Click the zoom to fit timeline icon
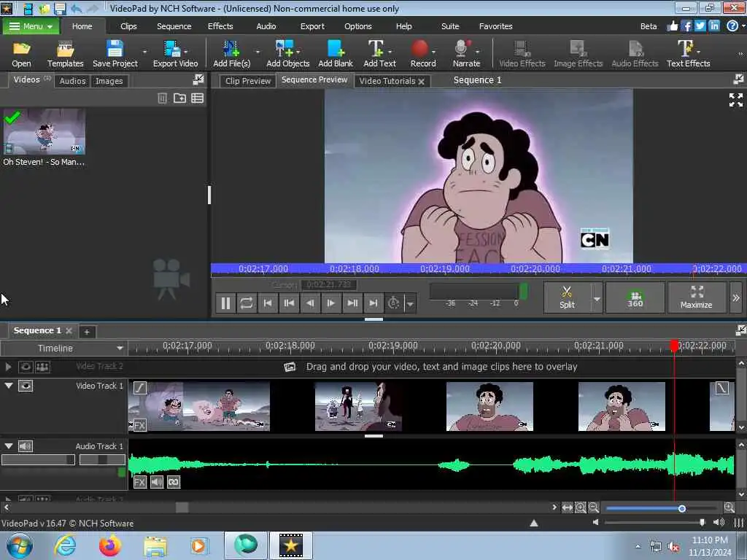 pyautogui.click(x=567, y=507)
